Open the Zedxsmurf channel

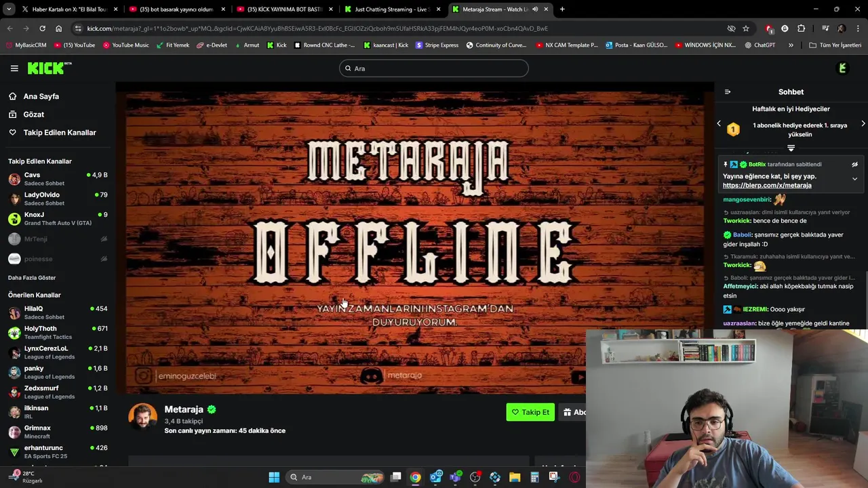click(x=58, y=392)
